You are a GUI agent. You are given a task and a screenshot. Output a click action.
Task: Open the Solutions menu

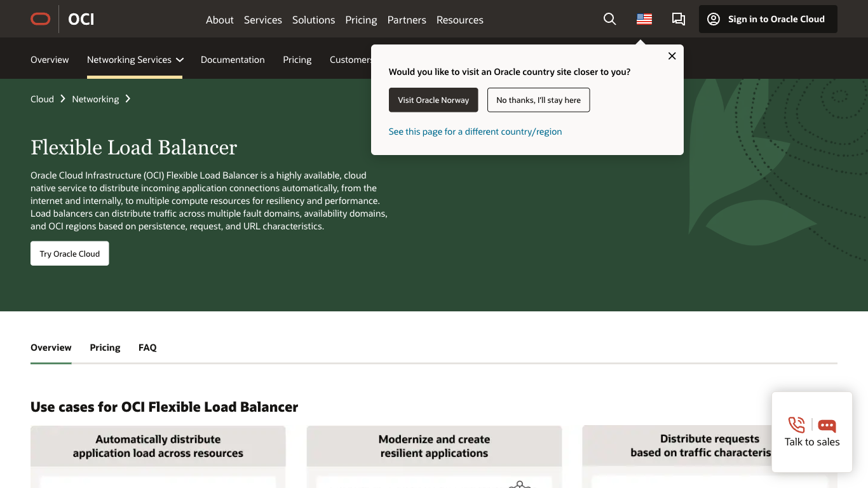[x=313, y=20]
